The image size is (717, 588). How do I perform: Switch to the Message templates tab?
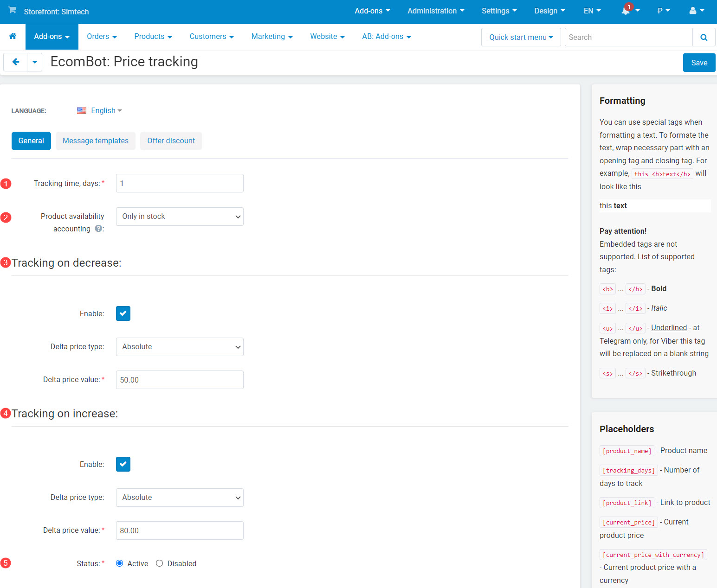[95, 141]
